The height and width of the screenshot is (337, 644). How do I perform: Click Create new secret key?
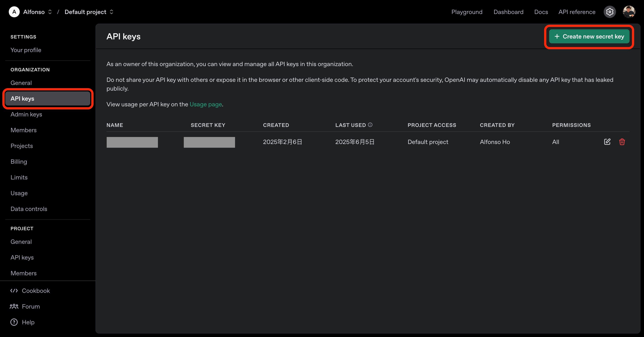point(589,36)
